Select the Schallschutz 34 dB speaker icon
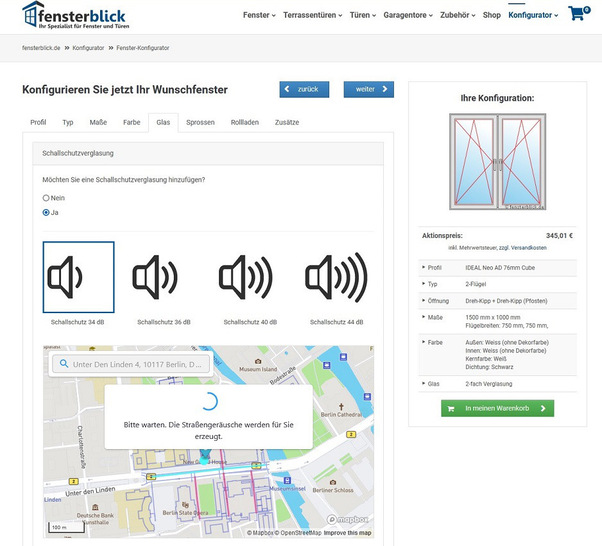 (78, 277)
